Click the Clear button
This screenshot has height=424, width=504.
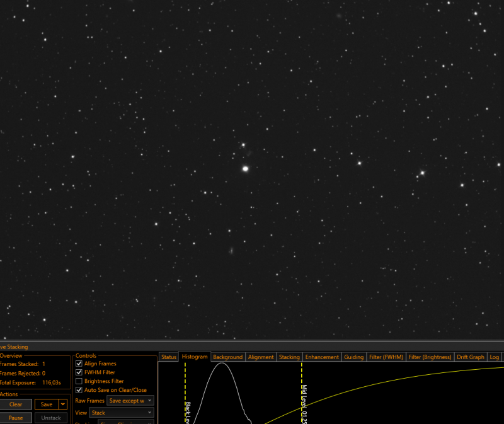16,404
